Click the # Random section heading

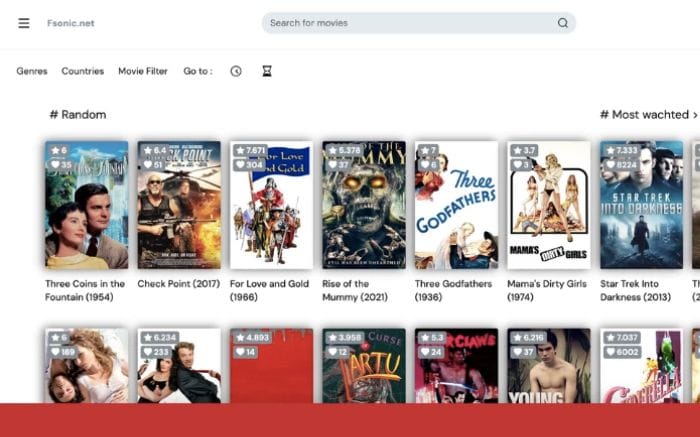coord(78,115)
